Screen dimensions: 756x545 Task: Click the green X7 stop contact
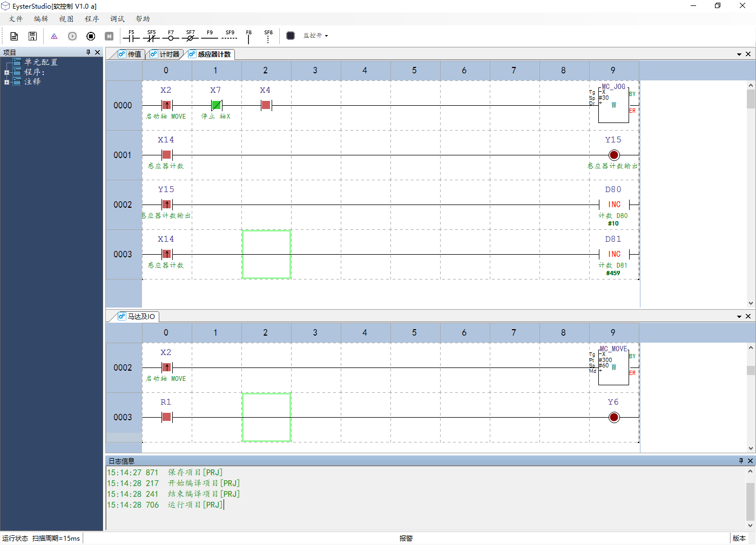pyautogui.click(x=216, y=105)
